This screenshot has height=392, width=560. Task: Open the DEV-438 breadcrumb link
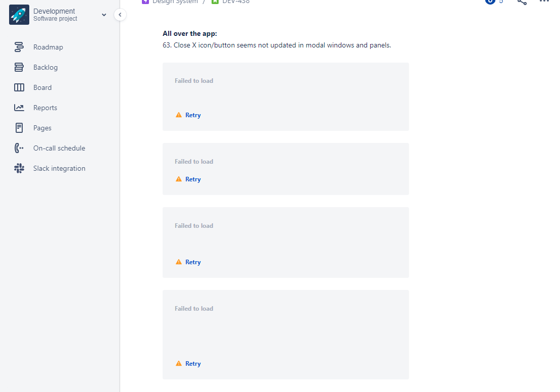point(236,2)
